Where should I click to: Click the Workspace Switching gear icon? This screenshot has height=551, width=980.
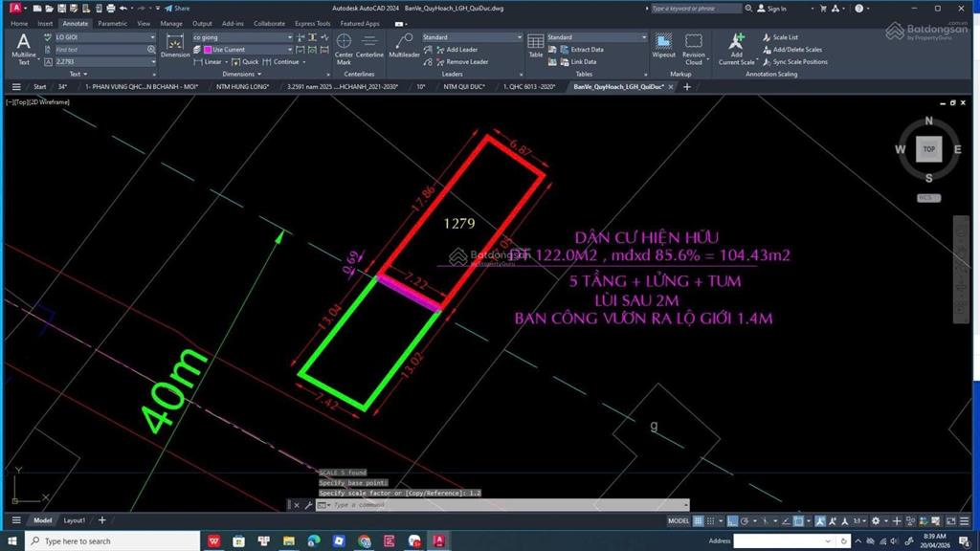pos(876,520)
